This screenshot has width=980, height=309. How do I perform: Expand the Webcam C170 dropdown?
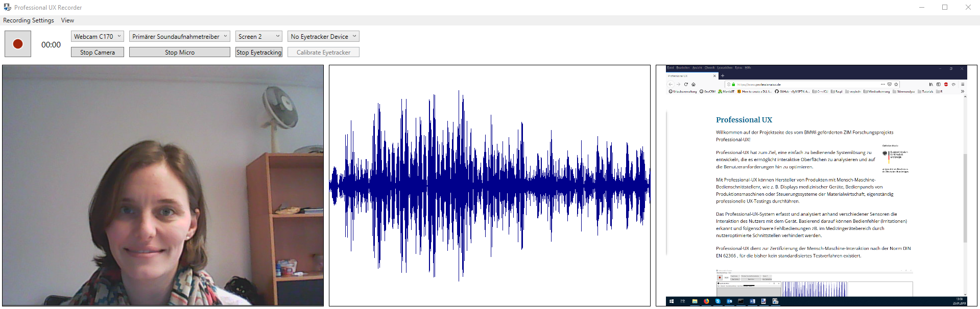click(98, 37)
